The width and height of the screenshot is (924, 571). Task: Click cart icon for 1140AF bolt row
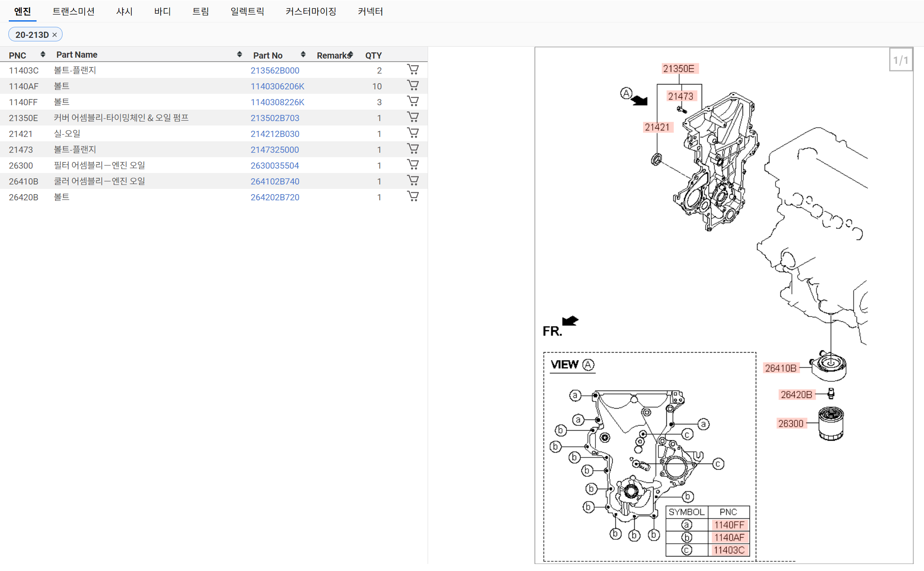point(413,85)
